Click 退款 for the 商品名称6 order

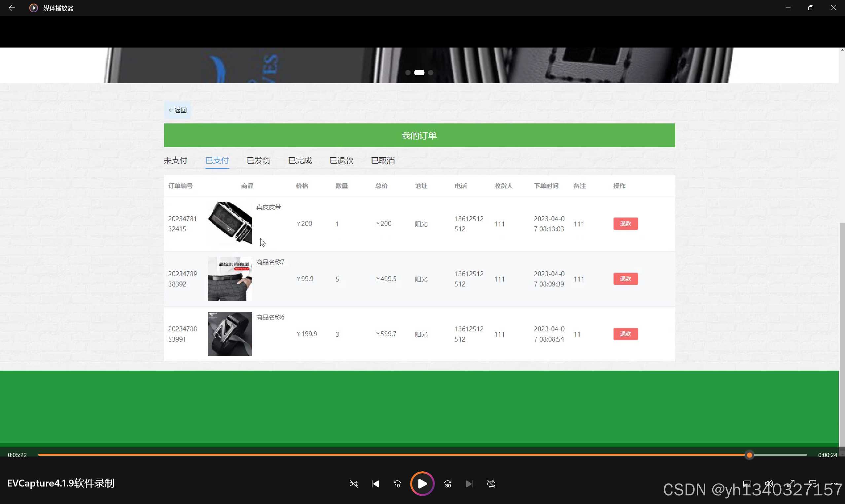point(625,334)
